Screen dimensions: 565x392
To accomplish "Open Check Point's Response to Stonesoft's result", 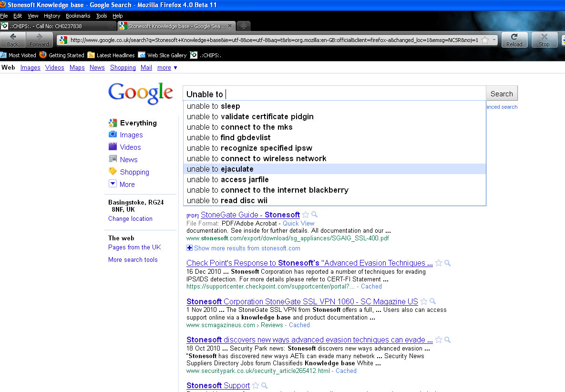I will click(309, 263).
